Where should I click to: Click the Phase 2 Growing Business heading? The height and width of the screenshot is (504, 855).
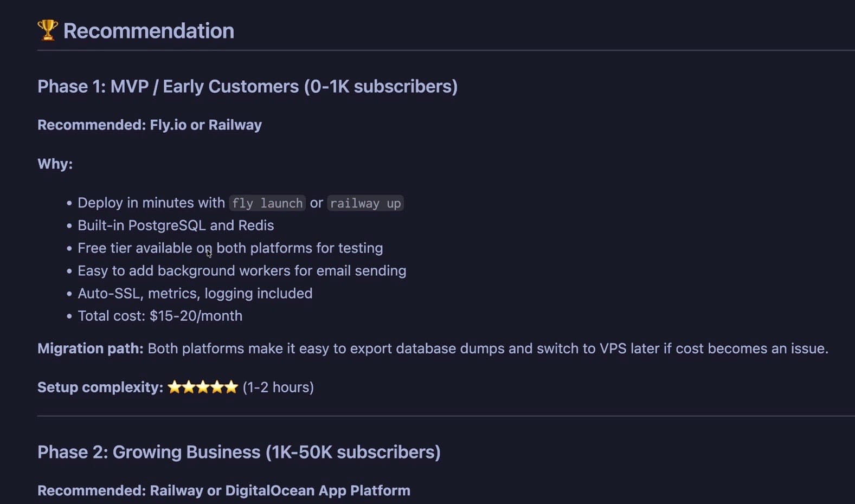pyautogui.click(x=239, y=452)
